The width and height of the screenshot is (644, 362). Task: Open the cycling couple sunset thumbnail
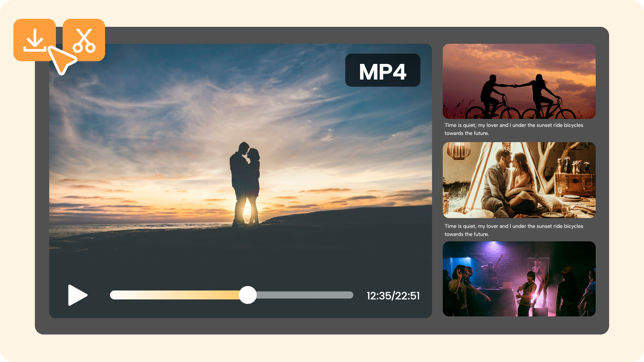[519, 81]
